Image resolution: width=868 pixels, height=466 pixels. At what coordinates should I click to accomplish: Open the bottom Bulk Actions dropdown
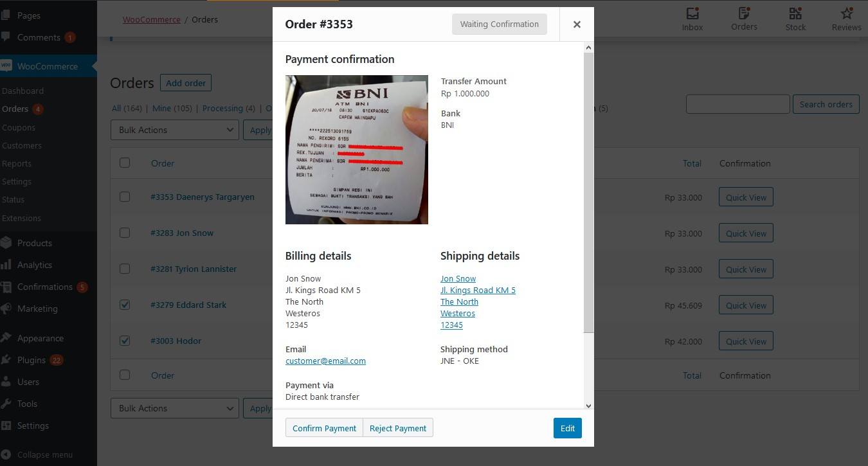[x=175, y=408]
